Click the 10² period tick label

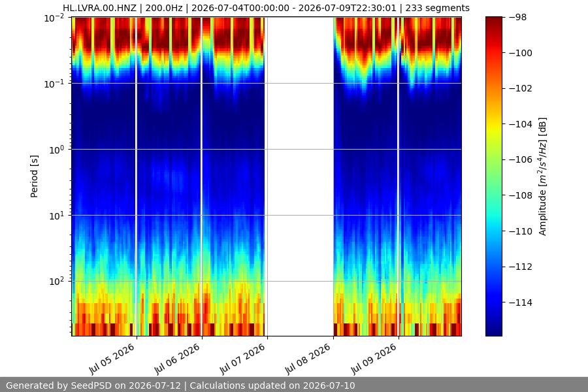57,281
